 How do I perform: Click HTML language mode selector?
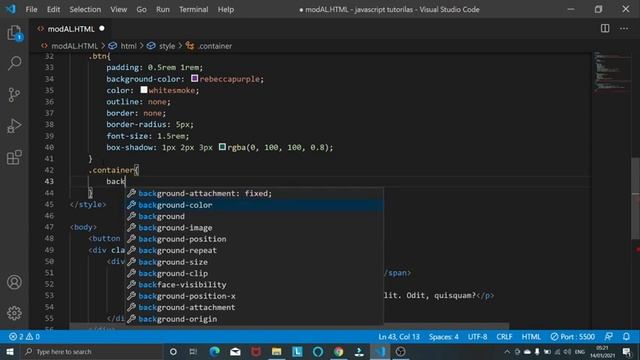pos(531,337)
